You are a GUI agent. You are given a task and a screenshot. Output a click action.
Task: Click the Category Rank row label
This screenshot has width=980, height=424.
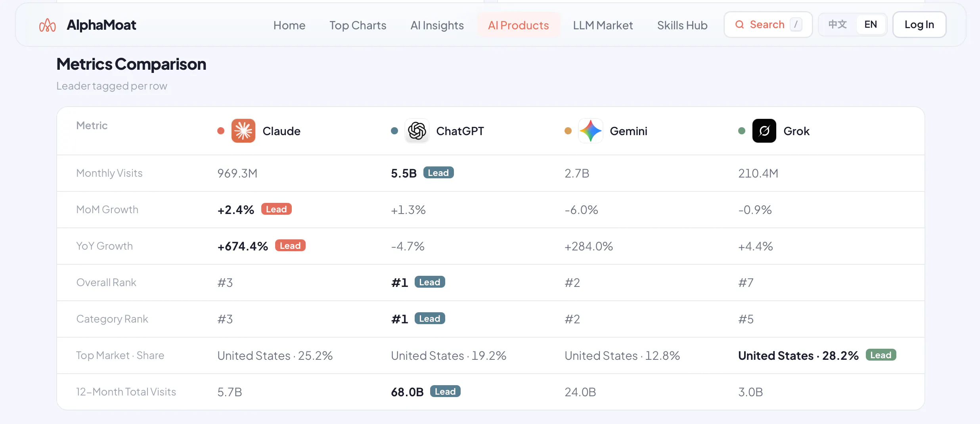click(x=112, y=319)
